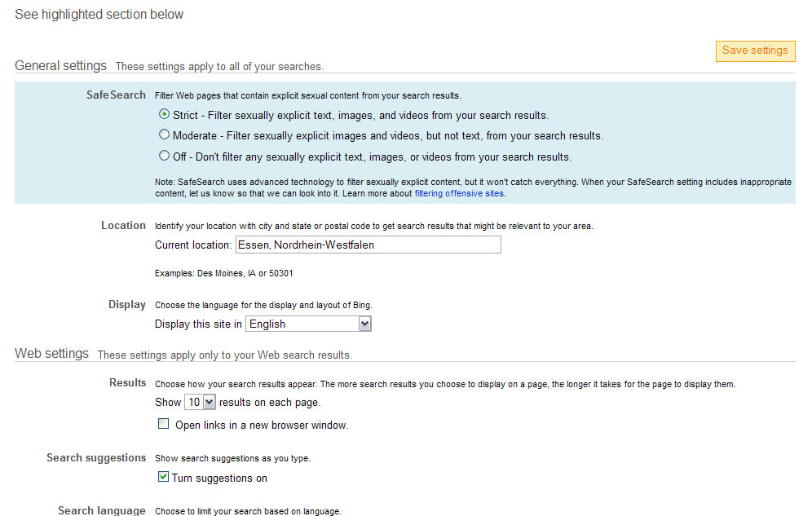
Task: Click the Current location text field
Action: pos(368,245)
